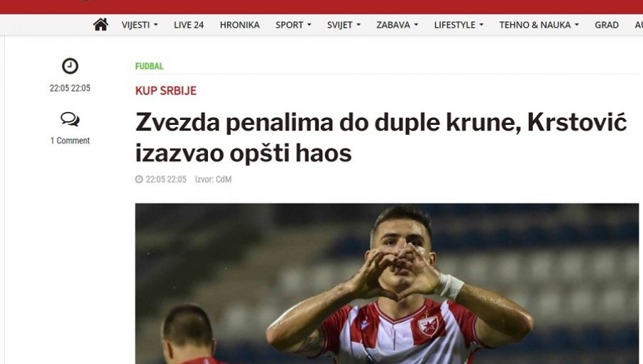Open the ZABAVA dropdown arrow
The height and width of the screenshot is (364, 643).
(416, 25)
